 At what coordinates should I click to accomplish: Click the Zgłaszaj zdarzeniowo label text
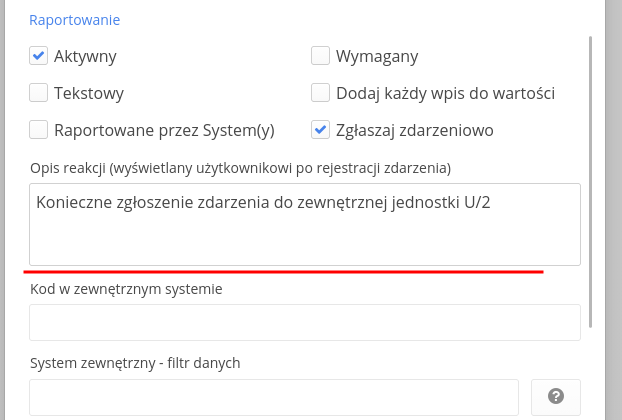point(415,129)
